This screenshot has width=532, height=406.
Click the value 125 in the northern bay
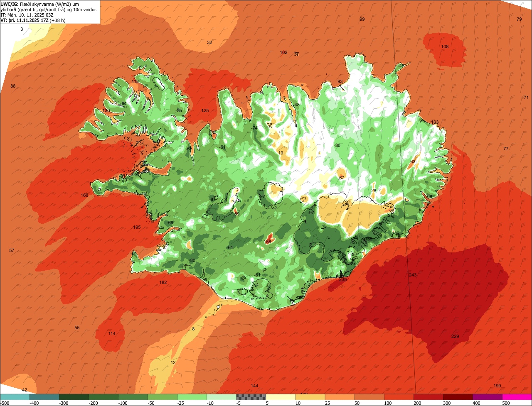point(205,110)
